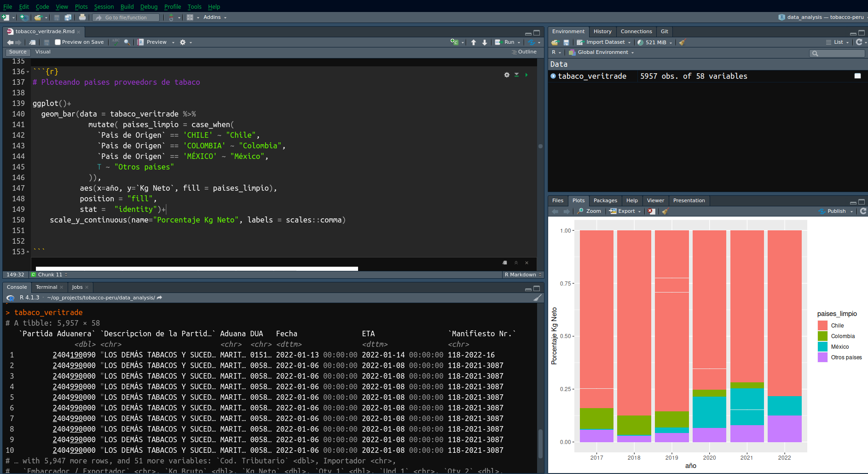Click the find/replace magnifier icon in editor
Screen dimensions: 868x474
[x=127, y=42]
